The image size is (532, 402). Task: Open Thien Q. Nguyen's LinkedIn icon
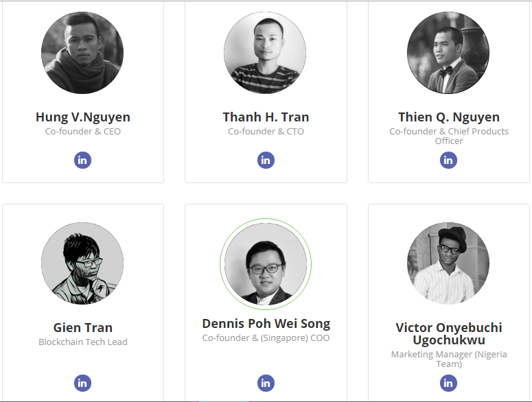(448, 161)
